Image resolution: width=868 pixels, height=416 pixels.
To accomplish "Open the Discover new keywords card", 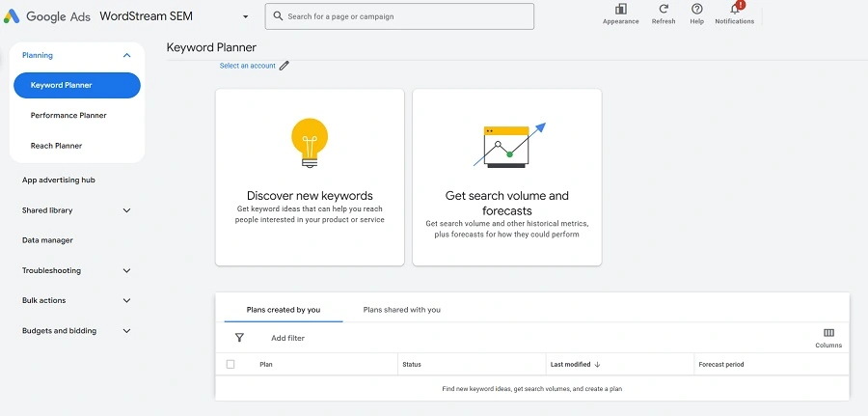I will click(x=310, y=178).
